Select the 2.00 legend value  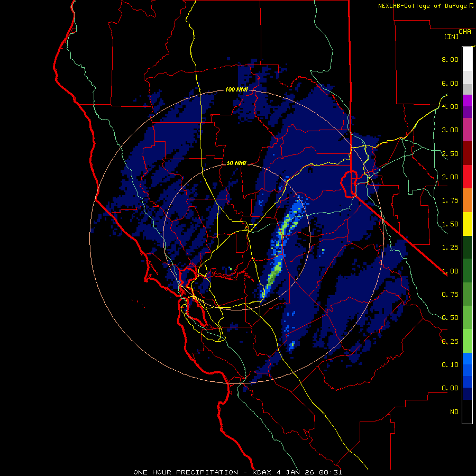(450, 177)
